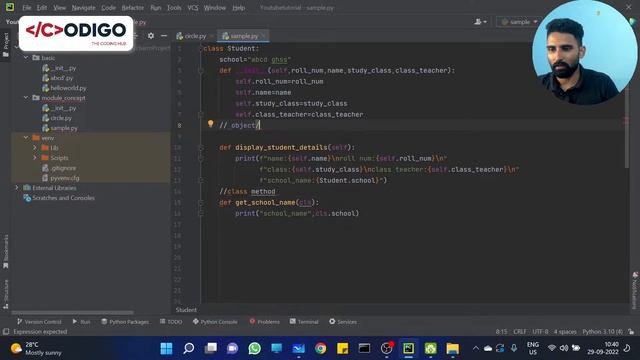Open the Python Console

(215, 322)
